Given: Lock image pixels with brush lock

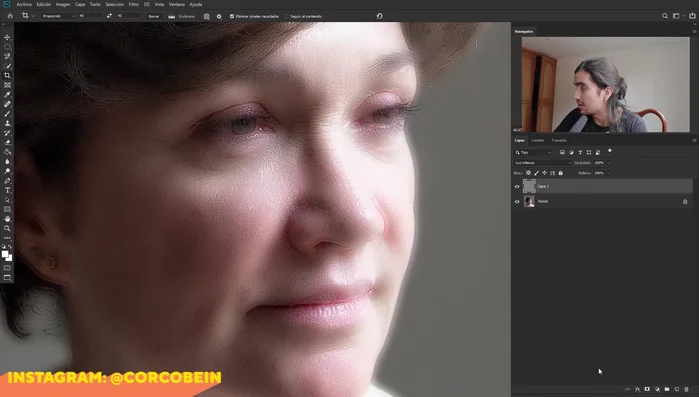Looking at the screenshot, I should 536,173.
